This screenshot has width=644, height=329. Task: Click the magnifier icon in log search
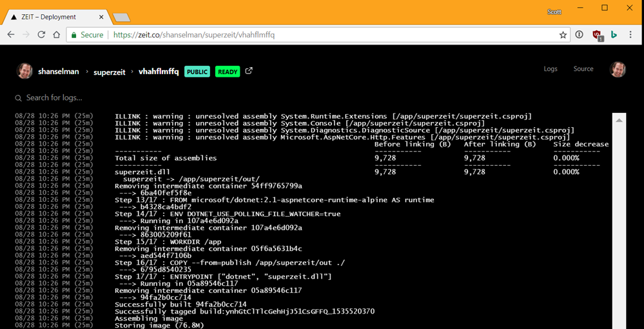click(18, 98)
